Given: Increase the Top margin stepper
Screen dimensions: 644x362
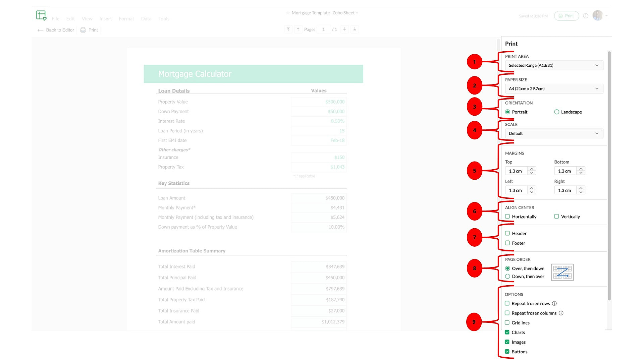Looking at the screenshot, I should click(x=532, y=169).
